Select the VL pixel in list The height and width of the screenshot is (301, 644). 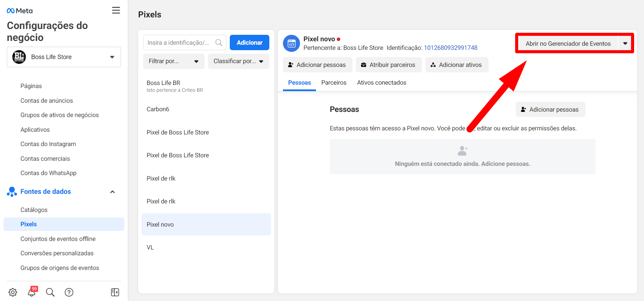tap(206, 247)
